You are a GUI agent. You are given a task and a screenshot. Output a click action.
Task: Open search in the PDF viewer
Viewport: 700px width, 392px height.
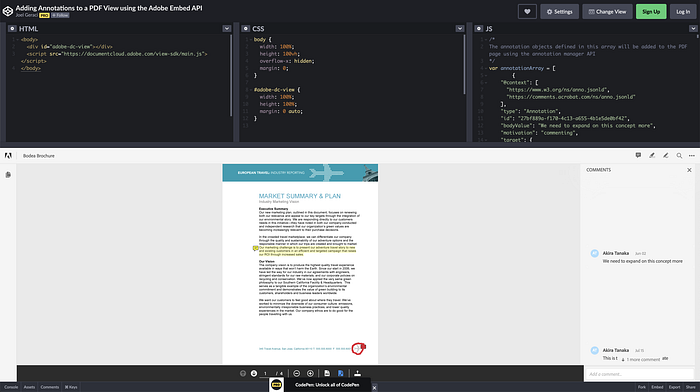[x=679, y=156]
